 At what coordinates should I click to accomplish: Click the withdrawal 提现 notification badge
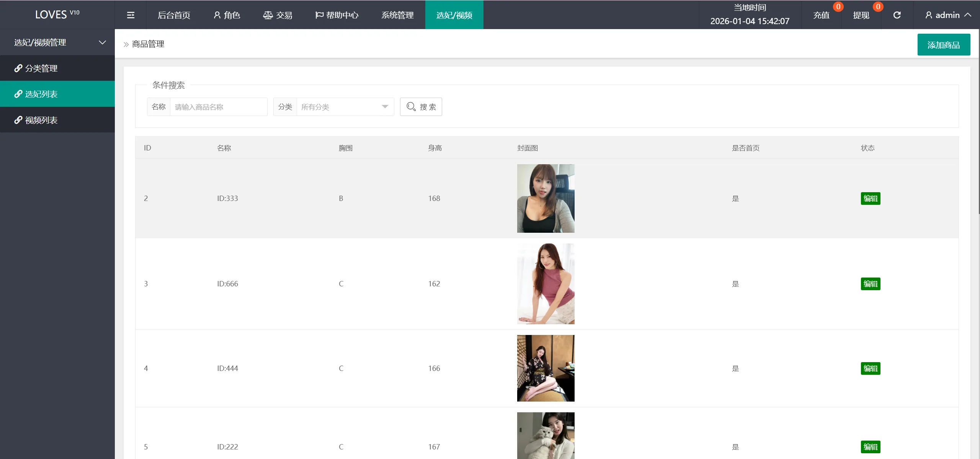(878, 7)
